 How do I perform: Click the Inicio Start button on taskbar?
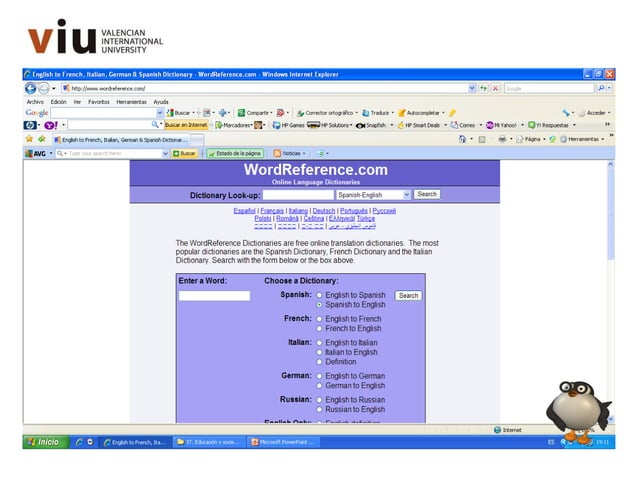click(46, 442)
